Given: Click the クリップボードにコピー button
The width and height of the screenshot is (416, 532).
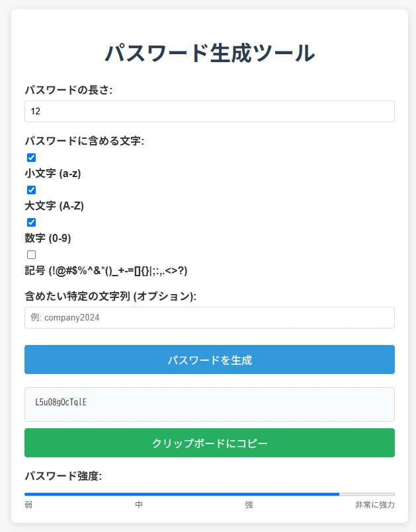Looking at the screenshot, I should click(209, 443).
